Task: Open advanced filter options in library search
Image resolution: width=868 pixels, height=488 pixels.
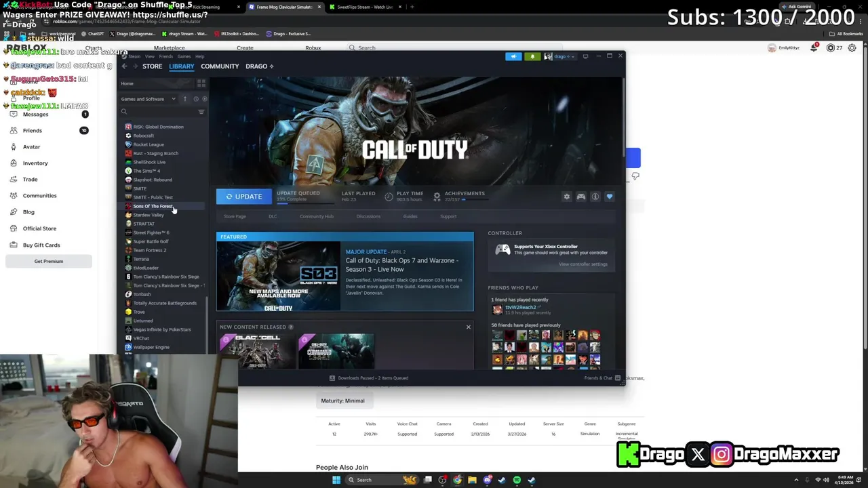Action: 201,112
